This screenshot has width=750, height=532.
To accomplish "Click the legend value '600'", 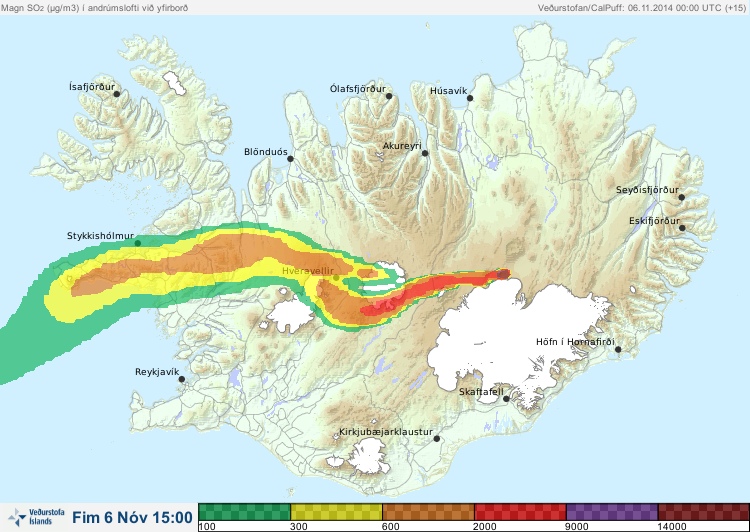I will [x=391, y=527].
